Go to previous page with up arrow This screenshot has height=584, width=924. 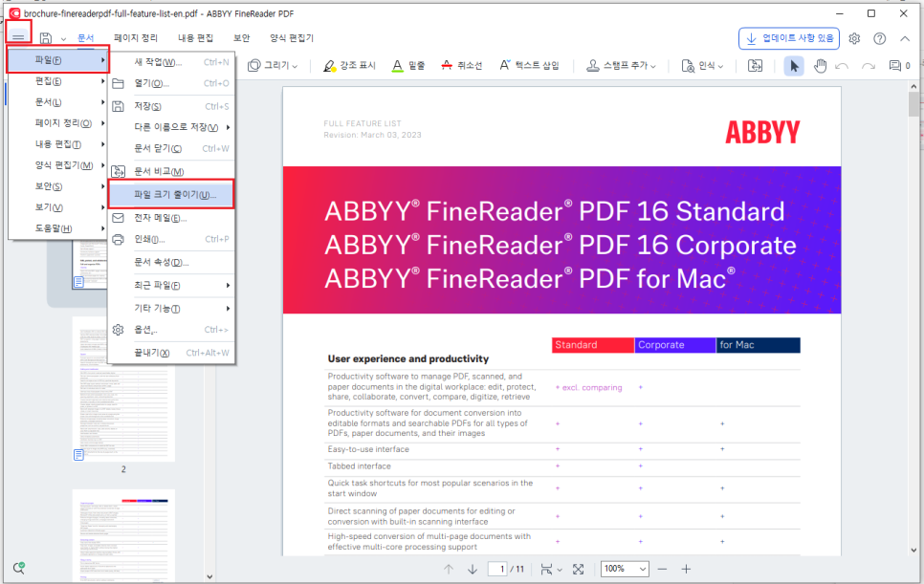click(x=449, y=570)
